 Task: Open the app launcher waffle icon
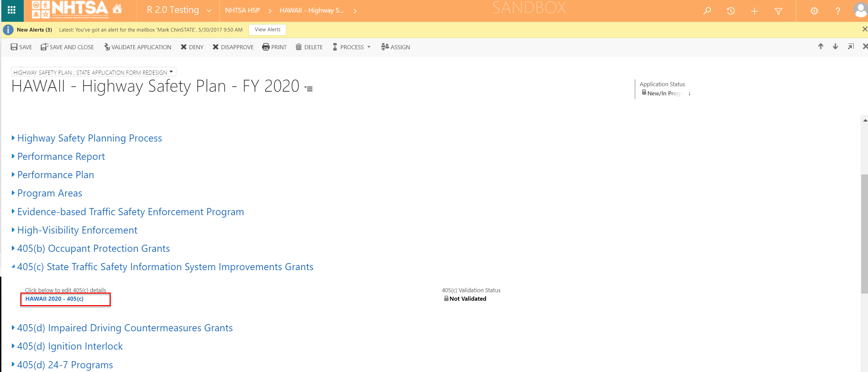point(12,10)
